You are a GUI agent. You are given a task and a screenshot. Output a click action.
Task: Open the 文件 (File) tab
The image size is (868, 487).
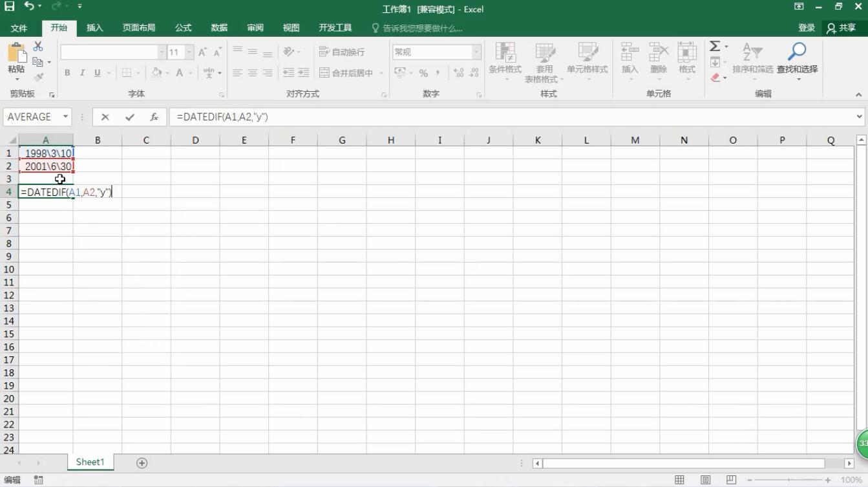(19, 28)
